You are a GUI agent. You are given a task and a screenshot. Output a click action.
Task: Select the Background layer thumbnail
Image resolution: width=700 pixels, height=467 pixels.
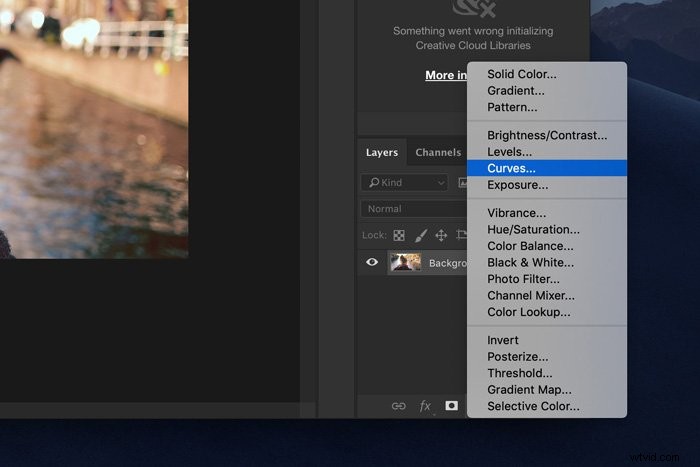(x=405, y=262)
